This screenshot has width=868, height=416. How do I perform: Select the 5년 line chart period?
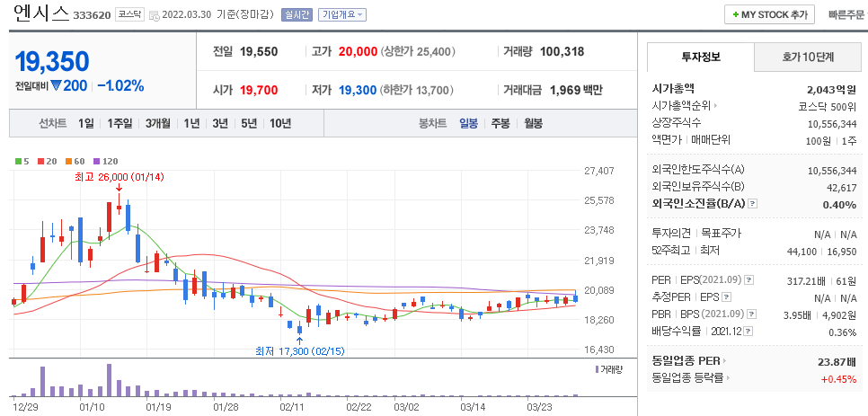click(x=249, y=123)
